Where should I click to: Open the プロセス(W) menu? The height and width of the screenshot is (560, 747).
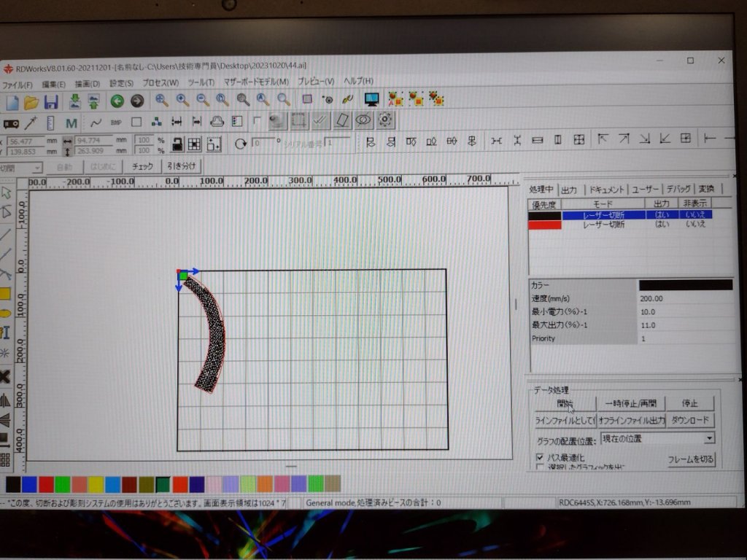[x=160, y=82]
